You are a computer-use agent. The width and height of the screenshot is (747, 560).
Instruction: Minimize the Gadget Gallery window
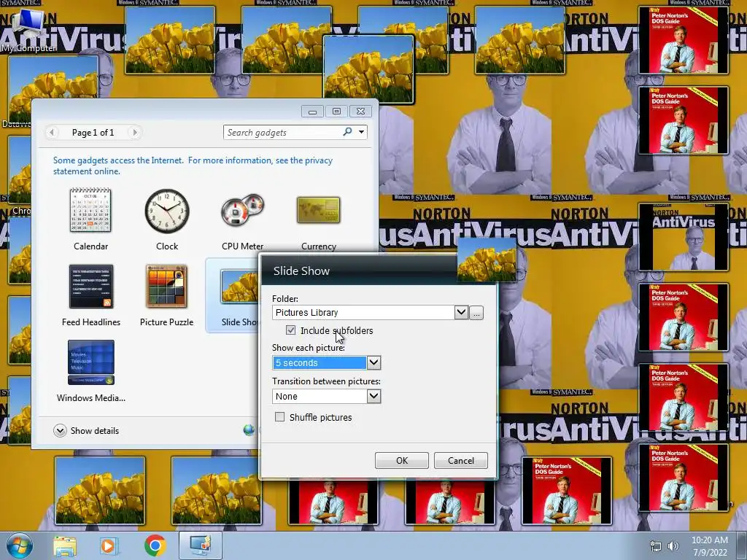(312, 112)
